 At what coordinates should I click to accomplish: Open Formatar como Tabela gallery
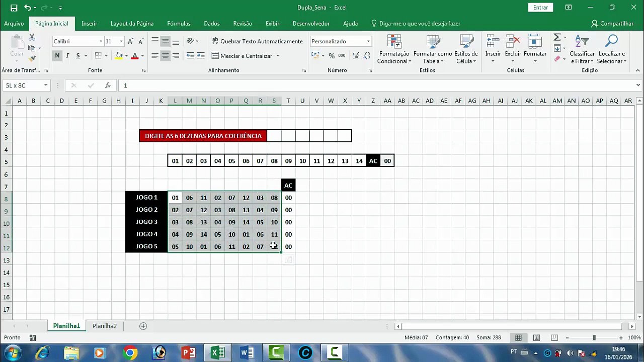pos(433,49)
